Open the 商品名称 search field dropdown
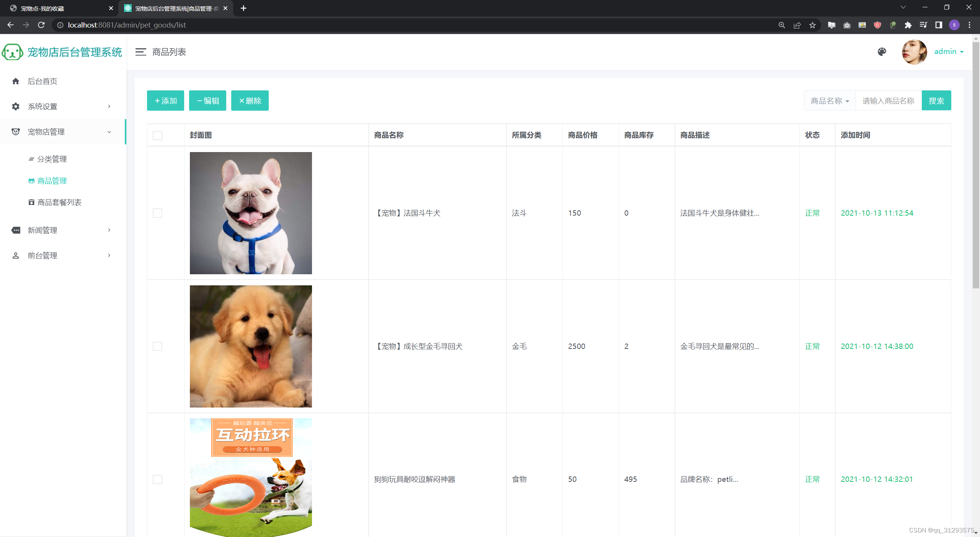 pos(830,101)
